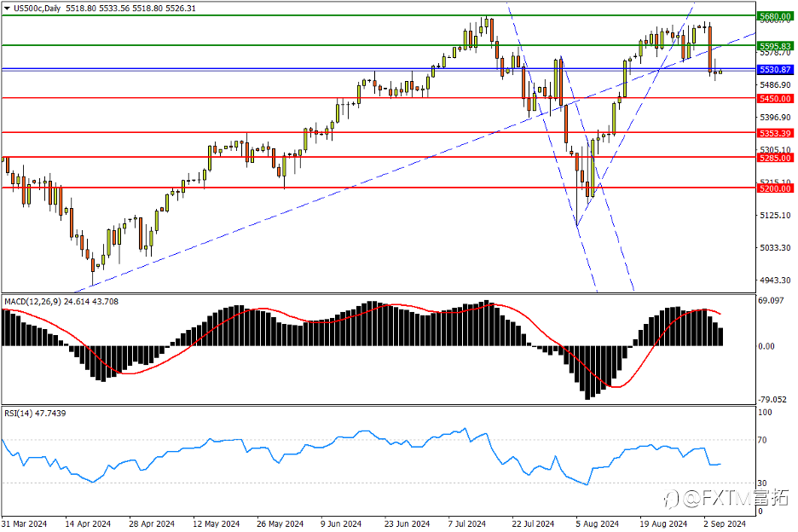Select the 23 Jun 2024 date label
The image size is (798, 532).
(x=407, y=523)
